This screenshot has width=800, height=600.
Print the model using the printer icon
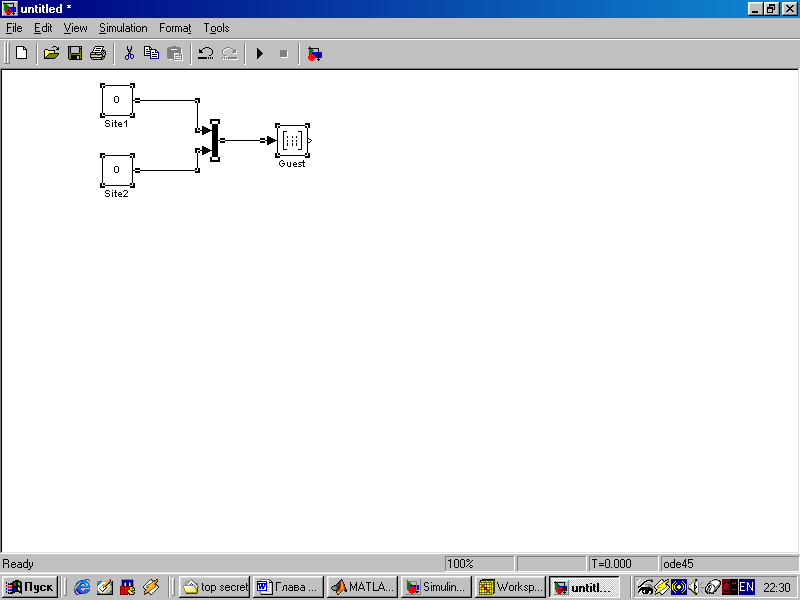tap(98, 53)
